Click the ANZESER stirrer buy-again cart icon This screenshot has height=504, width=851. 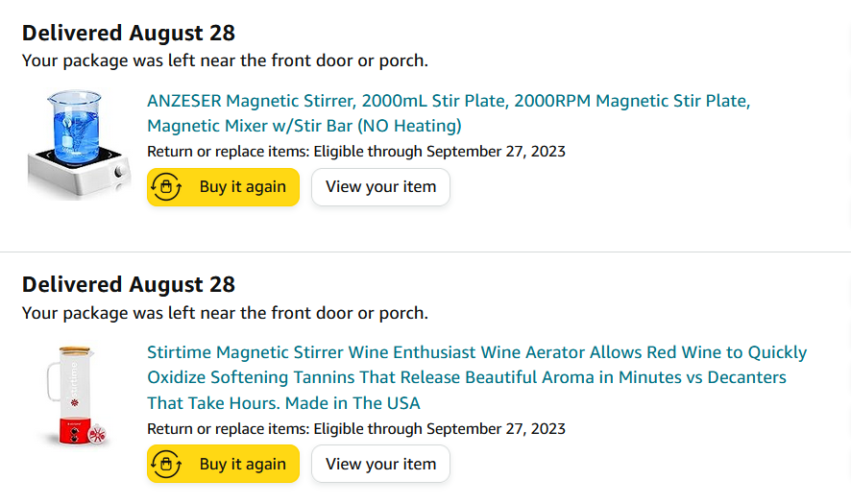pos(166,186)
